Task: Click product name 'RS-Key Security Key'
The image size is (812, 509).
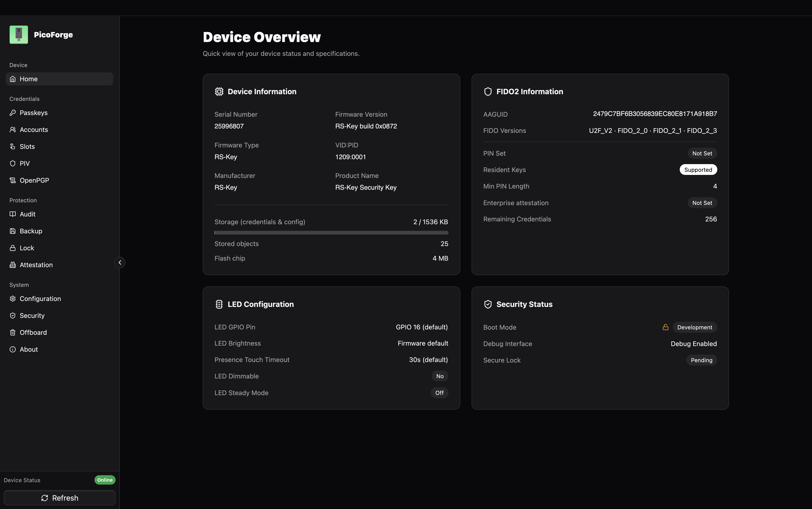Action: click(366, 188)
